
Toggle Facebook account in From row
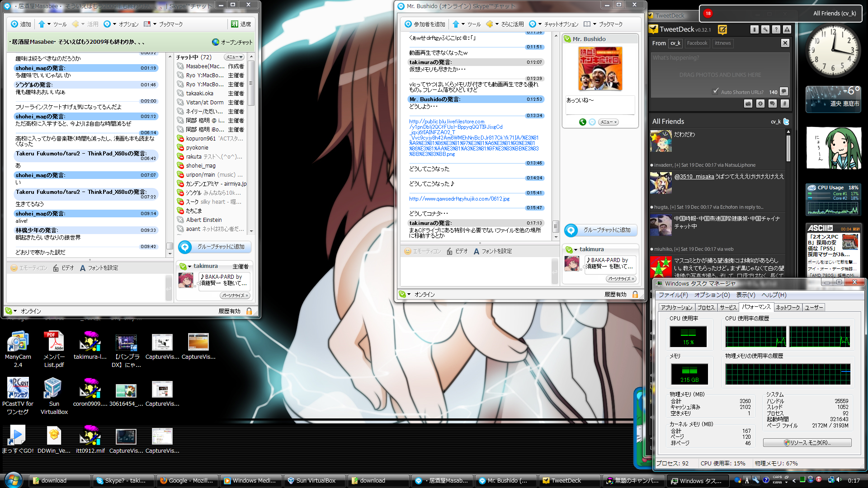[x=697, y=43]
